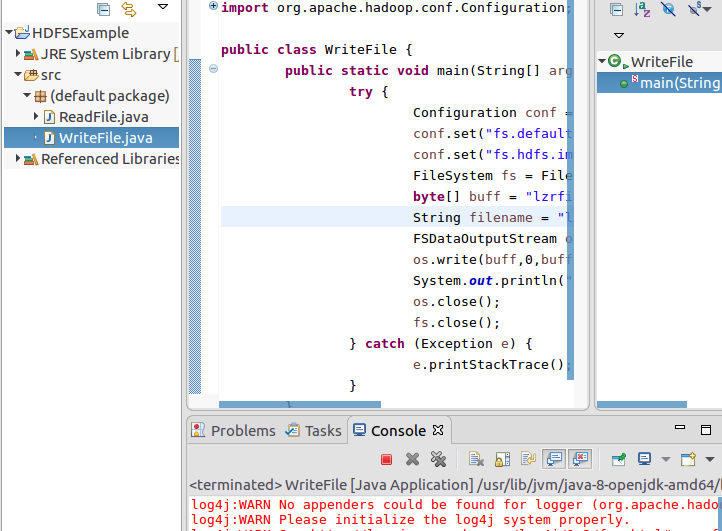
Task: Toggle Hide Static Members in Outline
Action: coord(695,9)
